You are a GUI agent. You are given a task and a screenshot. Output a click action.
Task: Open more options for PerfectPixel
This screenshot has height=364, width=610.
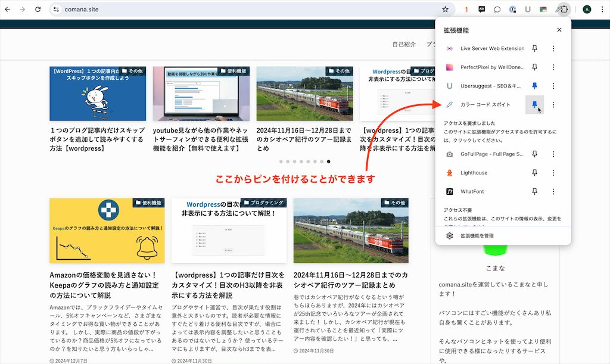click(x=553, y=67)
